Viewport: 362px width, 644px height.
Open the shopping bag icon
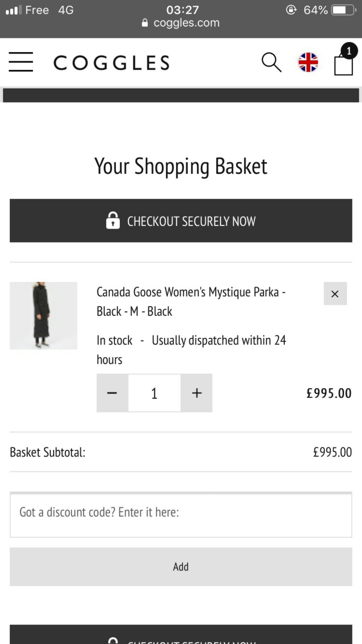[x=344, y=60]
